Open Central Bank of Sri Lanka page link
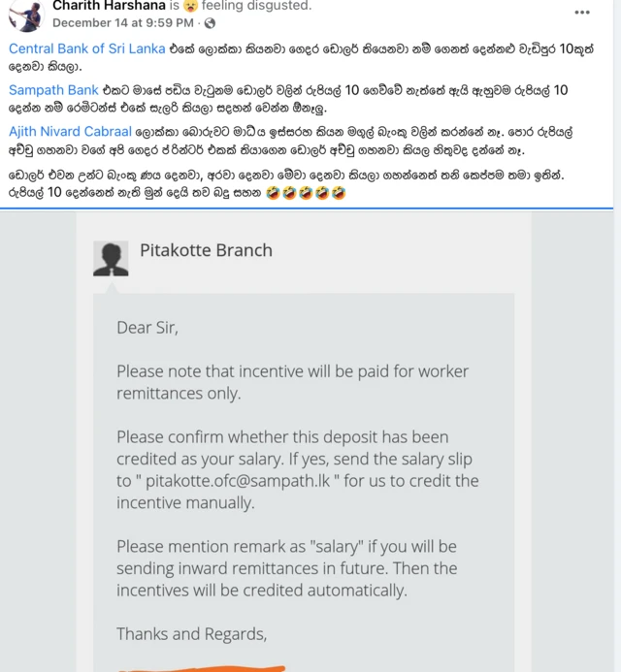Screen dimensions: 621x672 (x=86, y=48)
